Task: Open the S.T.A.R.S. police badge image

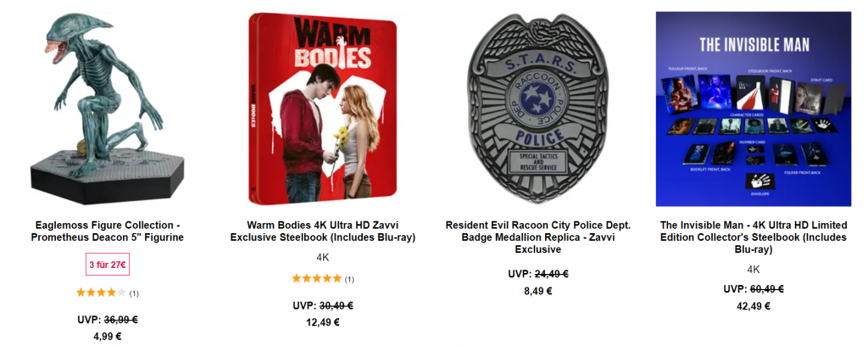Action: (x=537, y=109)
